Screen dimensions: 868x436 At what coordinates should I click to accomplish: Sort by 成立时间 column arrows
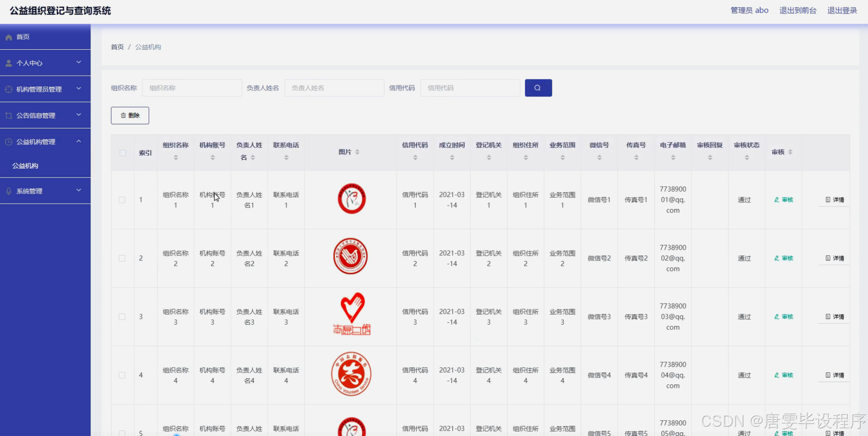pyautogui.click(x=452, y=158)
